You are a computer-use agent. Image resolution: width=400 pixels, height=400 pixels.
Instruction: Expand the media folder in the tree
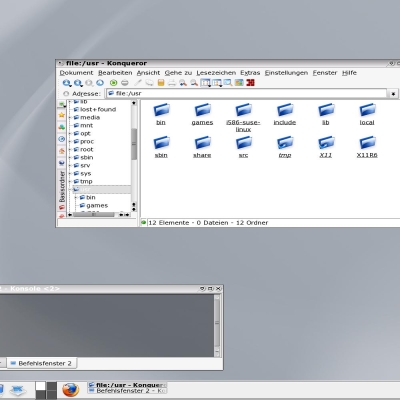(x=70, y=117)
